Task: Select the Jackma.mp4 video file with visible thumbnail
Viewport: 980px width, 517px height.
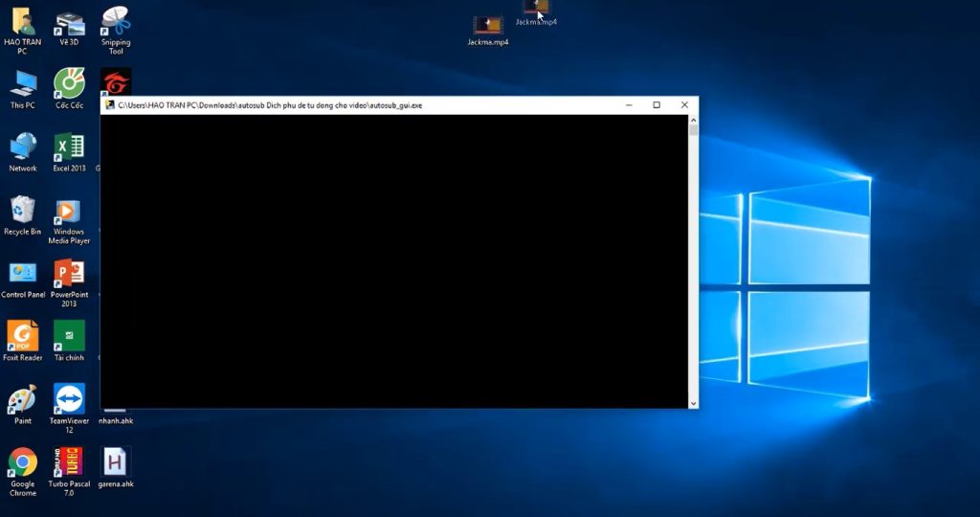Action: [488, 26]
